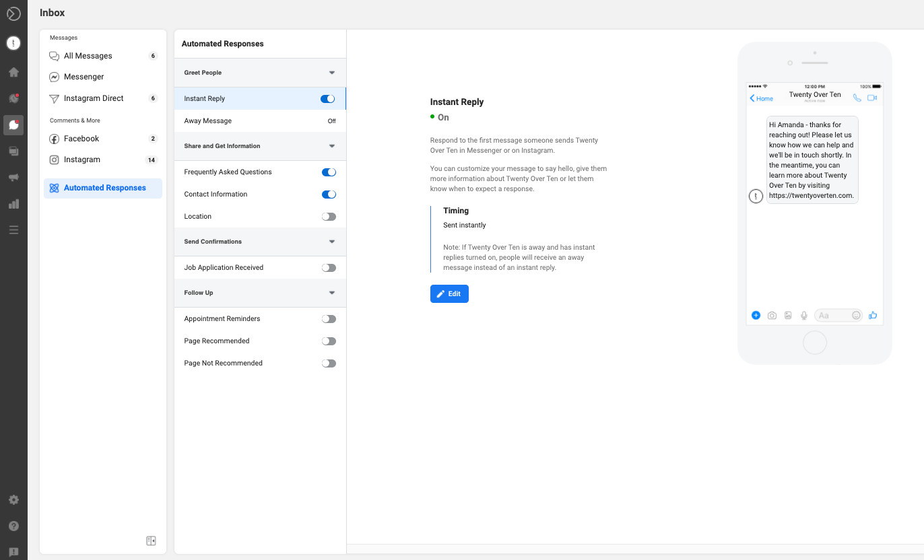This screenshot has width=924, height=560.
Task: Select the Instant Reply row label
Action: (x=205, y=99)
